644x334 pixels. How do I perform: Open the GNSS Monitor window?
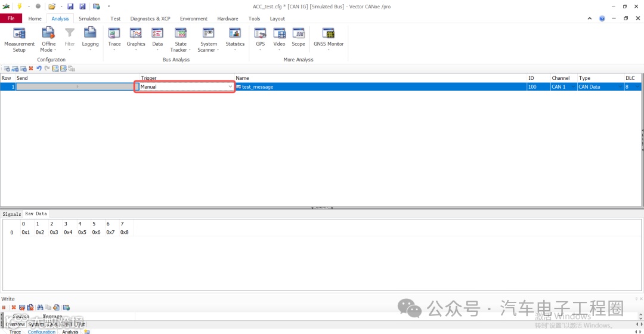click(x=329, y=39)
